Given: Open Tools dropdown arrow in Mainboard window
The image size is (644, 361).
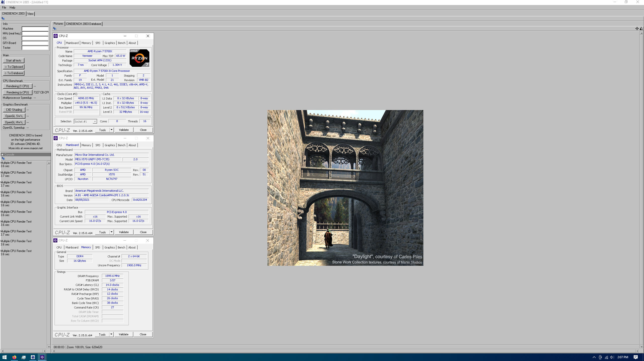Looking at the screenshot, I should 111,232.
